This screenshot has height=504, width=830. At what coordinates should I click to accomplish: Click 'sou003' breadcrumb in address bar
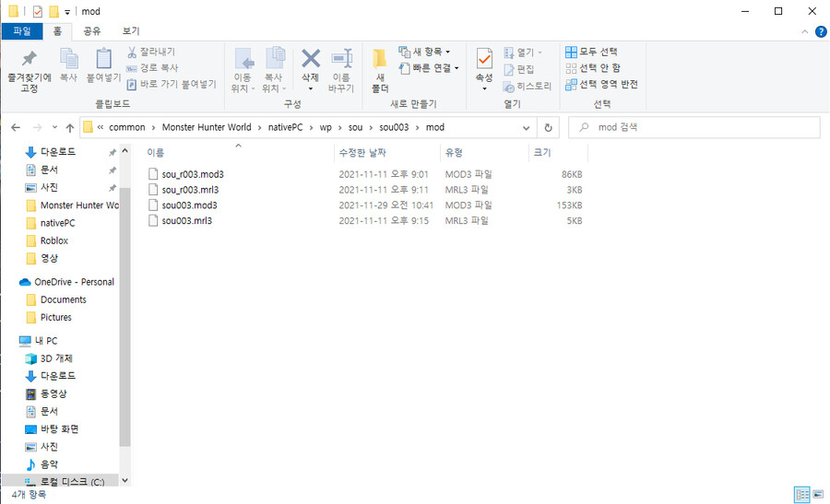pyautogui.click(x=394, y=127)
